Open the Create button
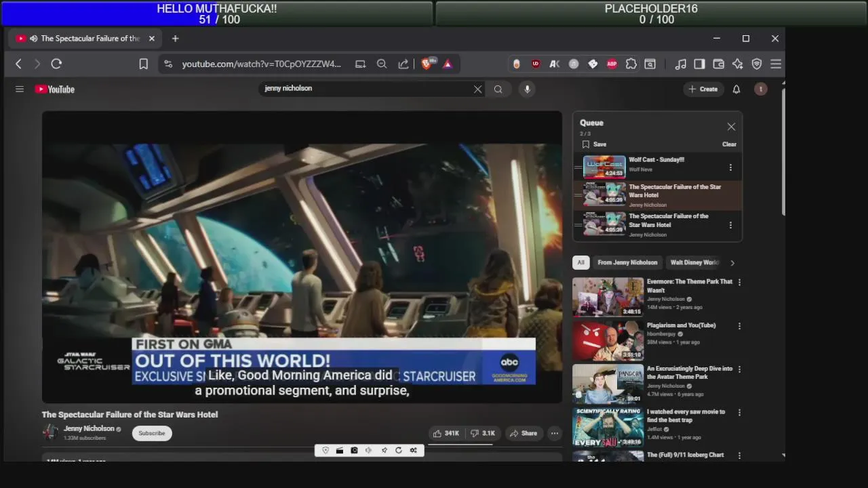The height and width of the screenshot is (488, 868). click(x=703, y=89)
